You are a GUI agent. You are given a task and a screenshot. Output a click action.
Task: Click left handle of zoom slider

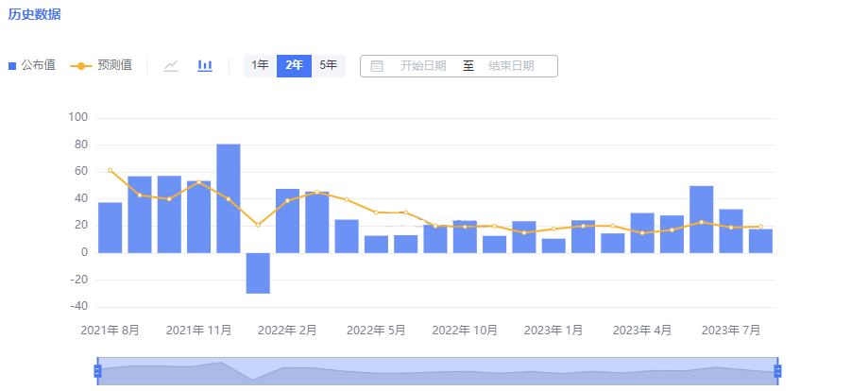pyautogui.click(x=97, y=371)
